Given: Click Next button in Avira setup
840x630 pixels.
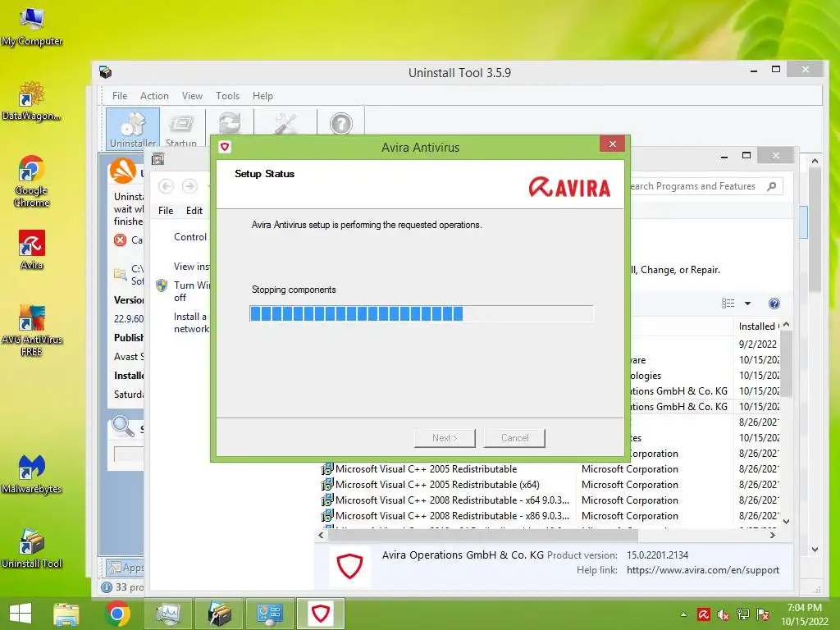Looking at the screenshot, I should [445, 438].
